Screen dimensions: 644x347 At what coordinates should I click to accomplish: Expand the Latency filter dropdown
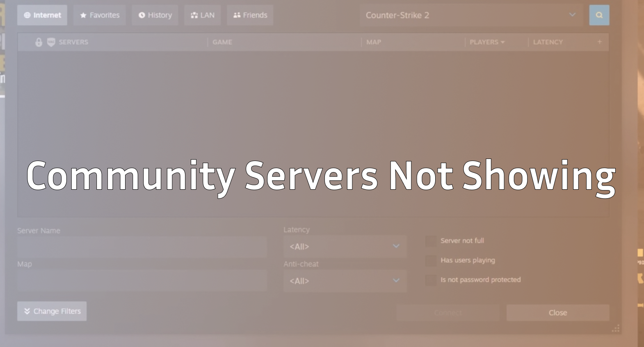pos(345,247)
